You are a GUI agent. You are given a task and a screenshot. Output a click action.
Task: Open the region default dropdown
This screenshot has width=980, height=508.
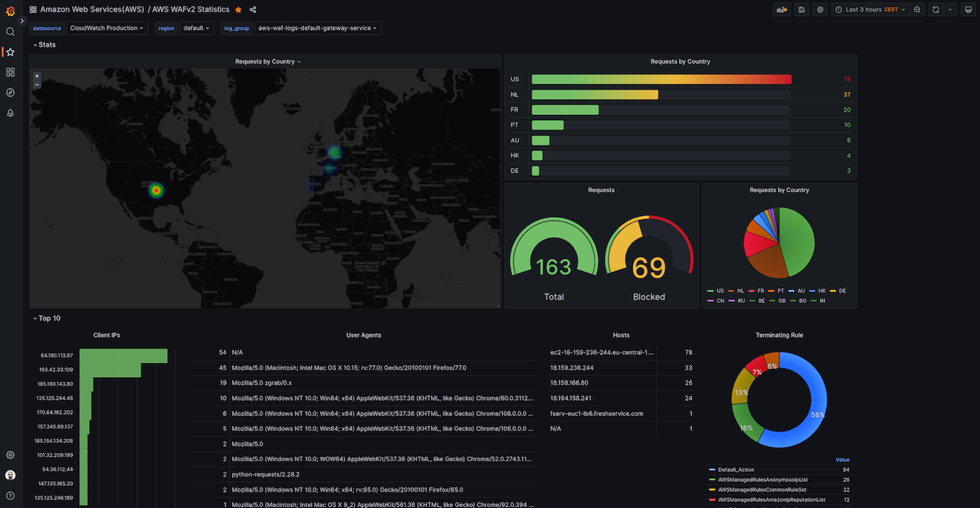tap(196, 28)
